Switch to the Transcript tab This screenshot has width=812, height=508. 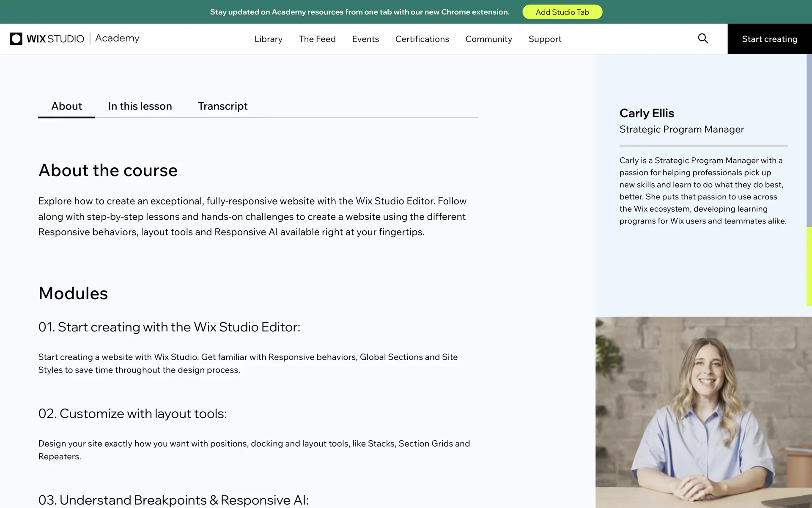pos(222,106)
